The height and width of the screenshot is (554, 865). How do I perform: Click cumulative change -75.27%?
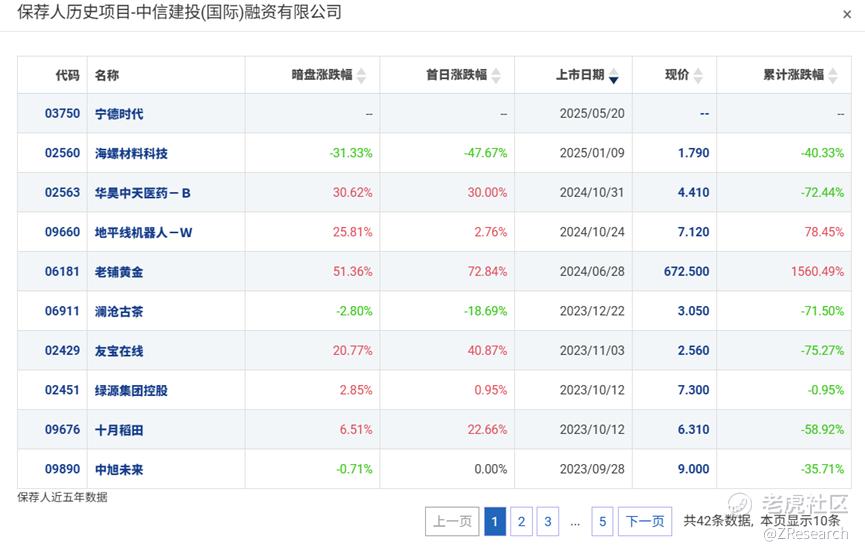coord(823,350)
